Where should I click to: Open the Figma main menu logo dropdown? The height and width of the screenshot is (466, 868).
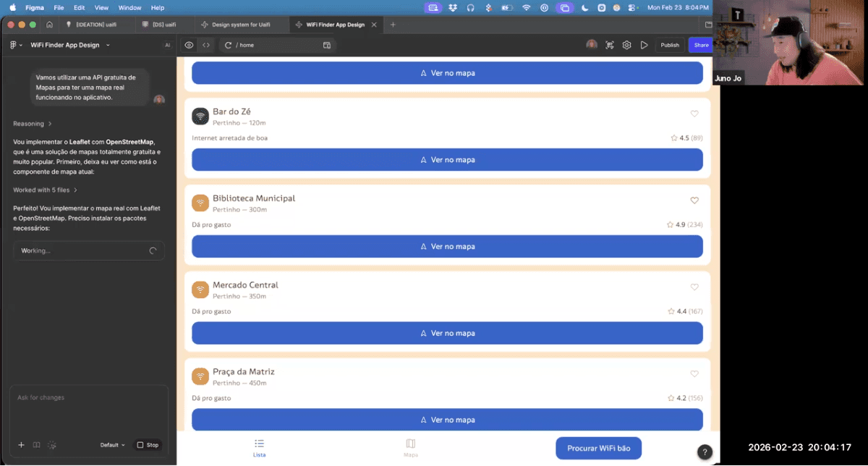[x=16, y=45]
